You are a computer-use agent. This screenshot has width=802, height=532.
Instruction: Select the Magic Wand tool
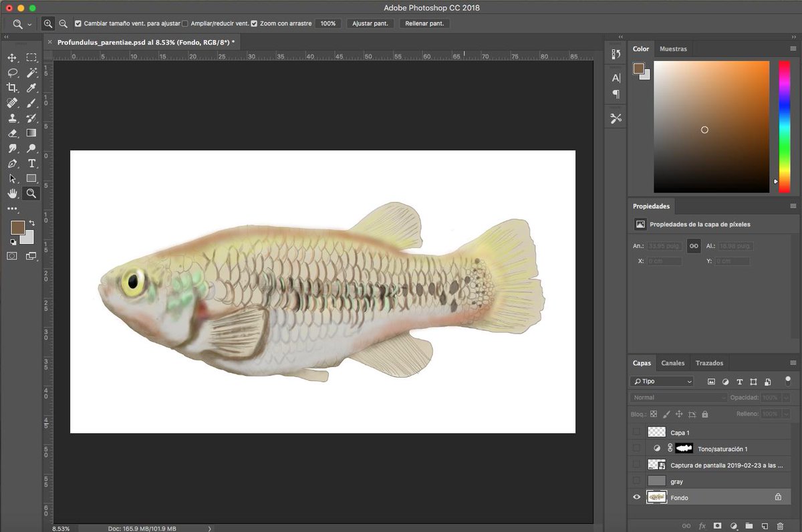pyautogui.click(x=31, y=73)
